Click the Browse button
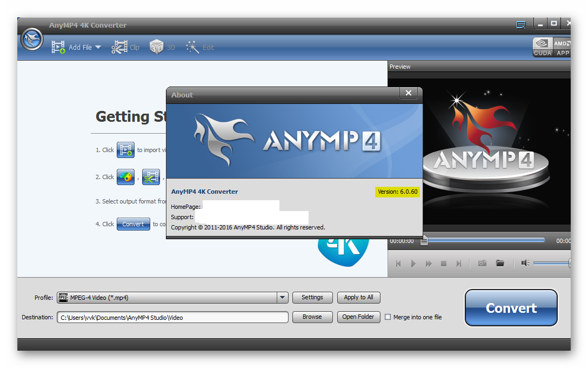The height and width of the screenshot is (368, 588). tap(312, 317)
